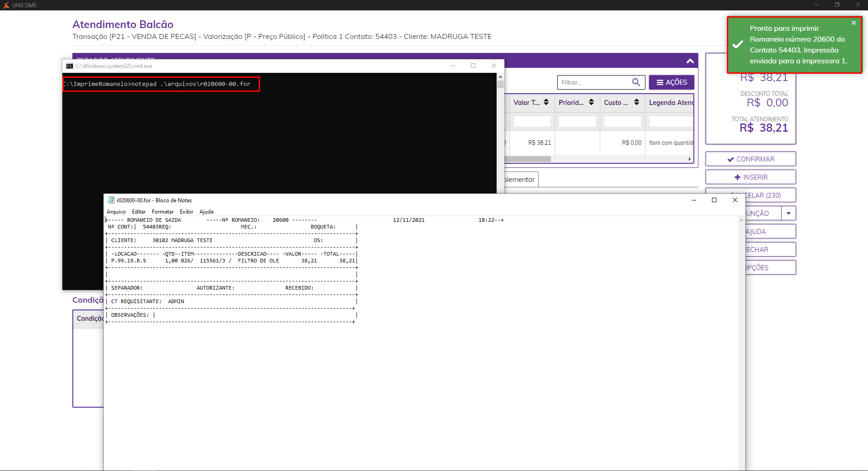Click the search magnifier icon in Filtrar box
The height and width of the screenshot is (471, 868).
(636, 82)
